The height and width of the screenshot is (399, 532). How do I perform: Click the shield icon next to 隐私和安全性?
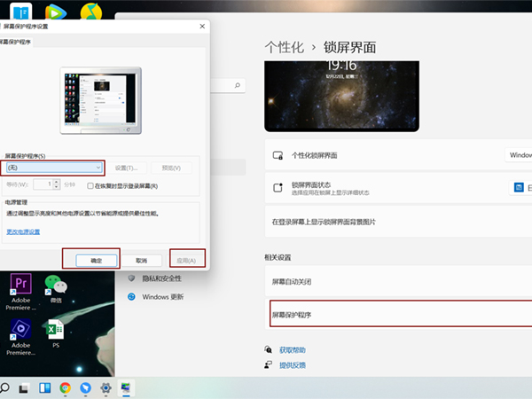pos(131,278)
